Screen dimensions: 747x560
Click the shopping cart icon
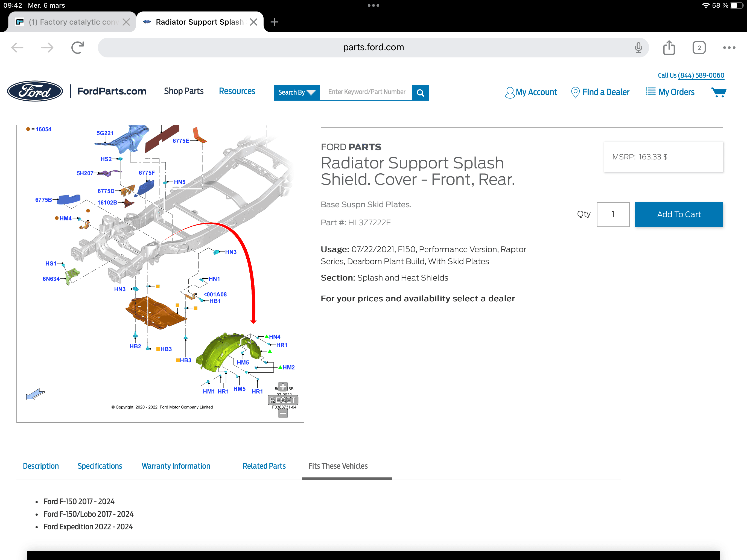coord(718,92)
